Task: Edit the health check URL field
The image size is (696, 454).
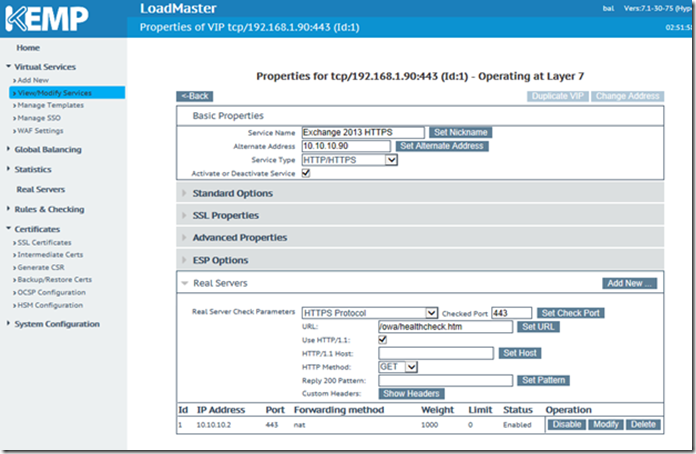Action: click(445, 327)
